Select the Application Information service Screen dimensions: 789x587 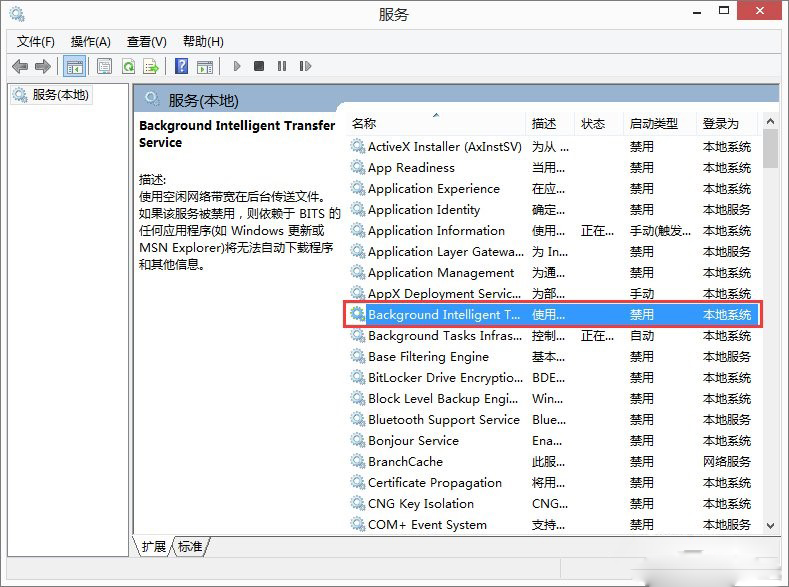(554, 231)
